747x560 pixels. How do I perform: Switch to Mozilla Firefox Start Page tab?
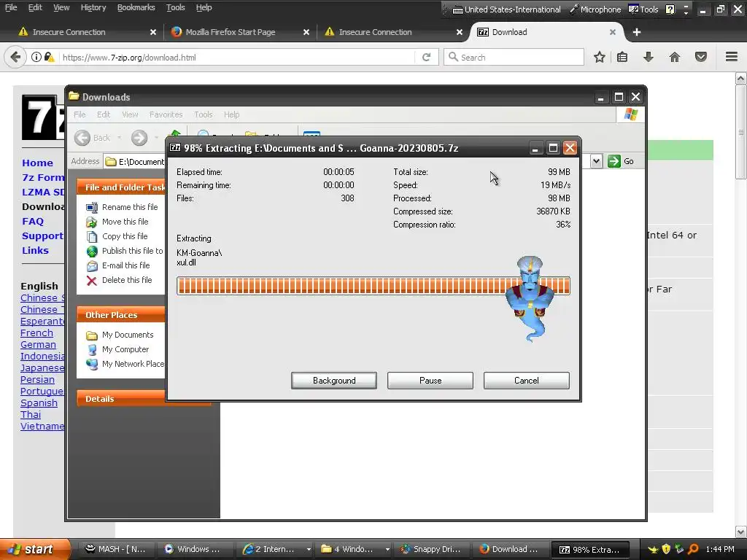[231, 32]
